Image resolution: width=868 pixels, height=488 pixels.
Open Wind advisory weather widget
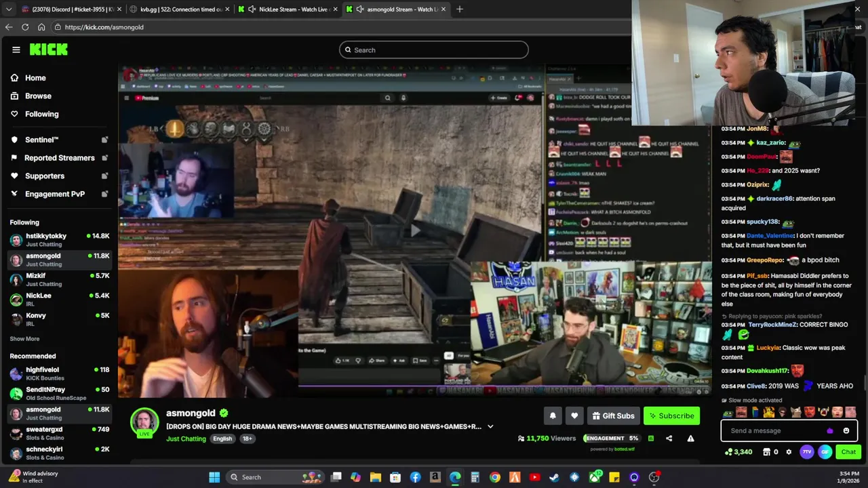[x=34, y=477]
